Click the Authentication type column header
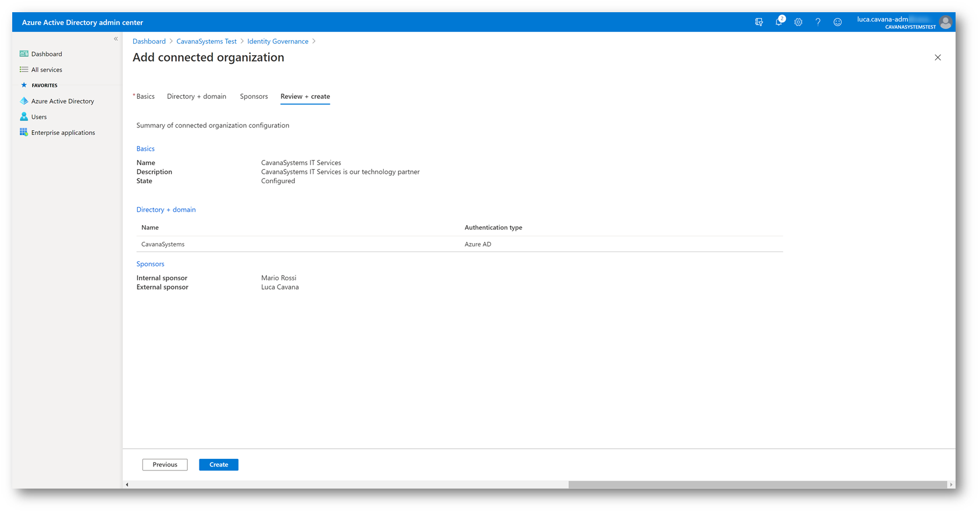The width and height of the screenshot is (980, 513). 493,227
